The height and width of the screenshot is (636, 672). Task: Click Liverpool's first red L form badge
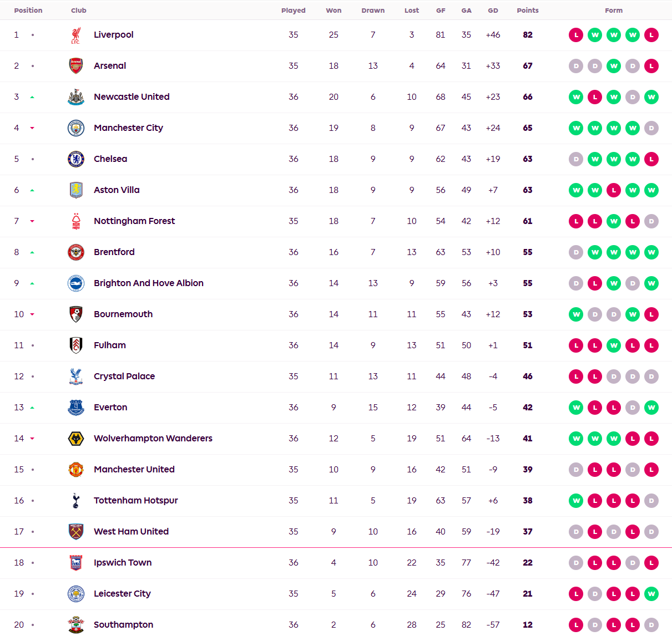(576, 35)
